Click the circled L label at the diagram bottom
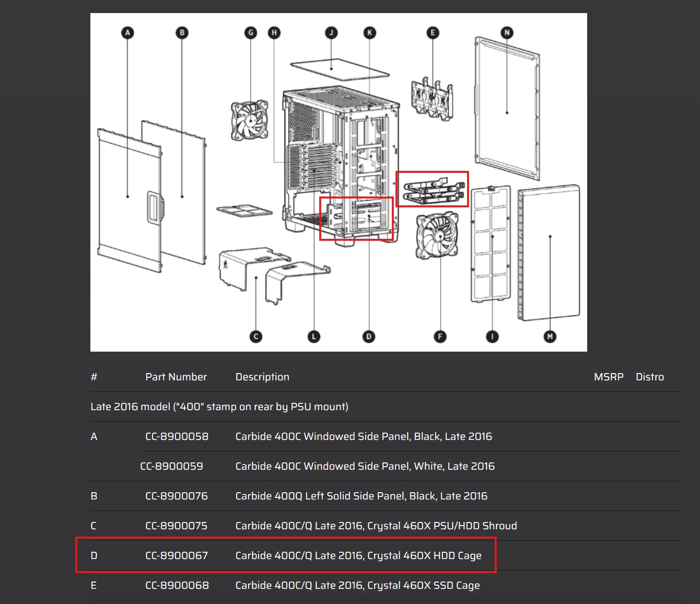Image resolution: width=700 pixels, height=604 pixels. pyautogui.click(x=313, y=336)
